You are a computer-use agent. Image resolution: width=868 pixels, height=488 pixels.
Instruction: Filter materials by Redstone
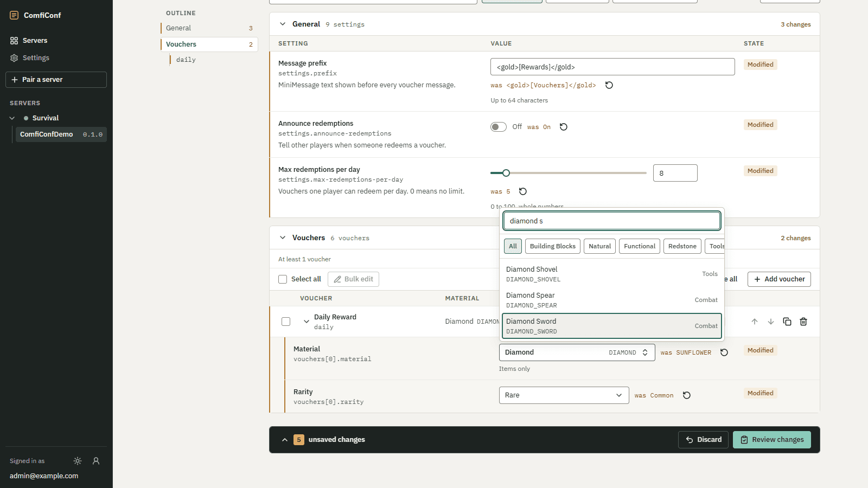pyautogui.click(x=682, y=246)
